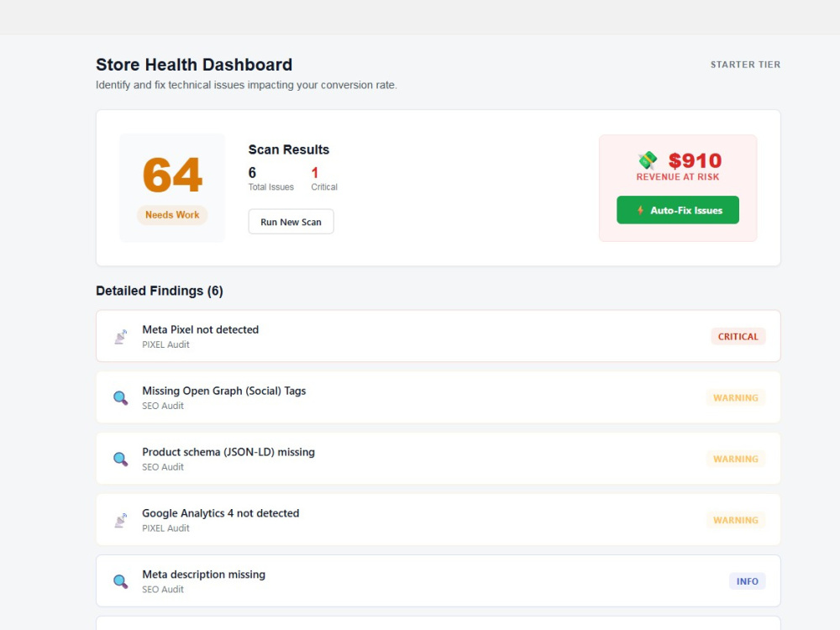The height and width of the screenshot is (630, 840).
Task: Click the money icon beside $910
Action: (648, 160)
